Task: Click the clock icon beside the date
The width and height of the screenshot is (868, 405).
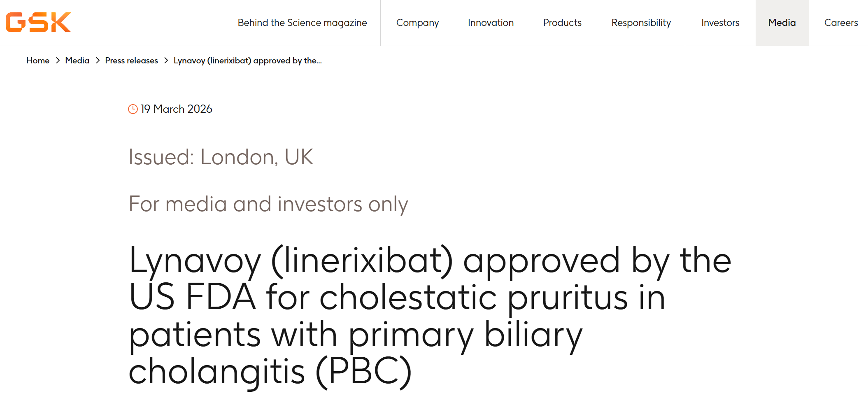Action: click(x=133, y=109)
